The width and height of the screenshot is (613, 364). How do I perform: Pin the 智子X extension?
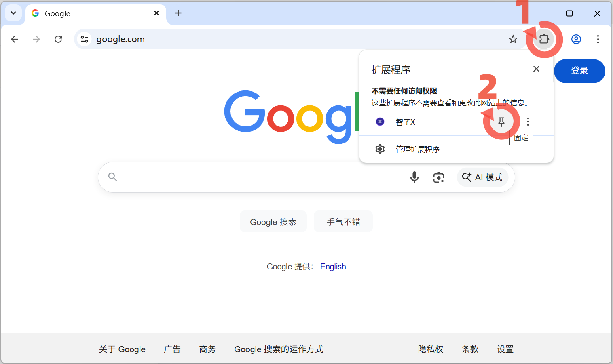coord(501,122)
